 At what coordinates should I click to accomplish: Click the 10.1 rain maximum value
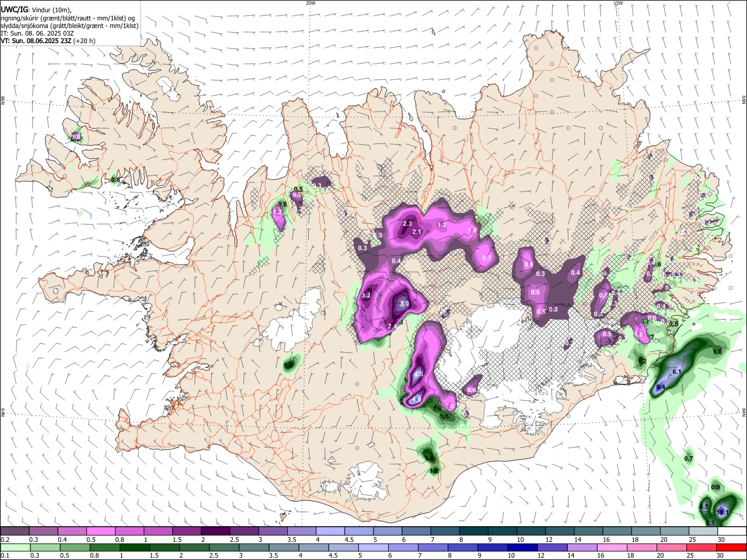tap(722, 512)
